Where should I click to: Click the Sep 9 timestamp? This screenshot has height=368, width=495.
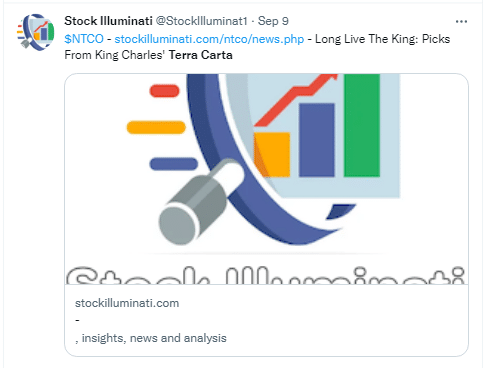click(x=273, y=21)
